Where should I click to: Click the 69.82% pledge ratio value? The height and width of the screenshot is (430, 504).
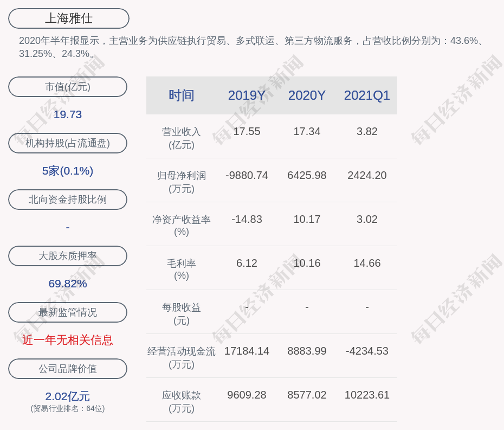pyautogui.click(x=68, y=284)
